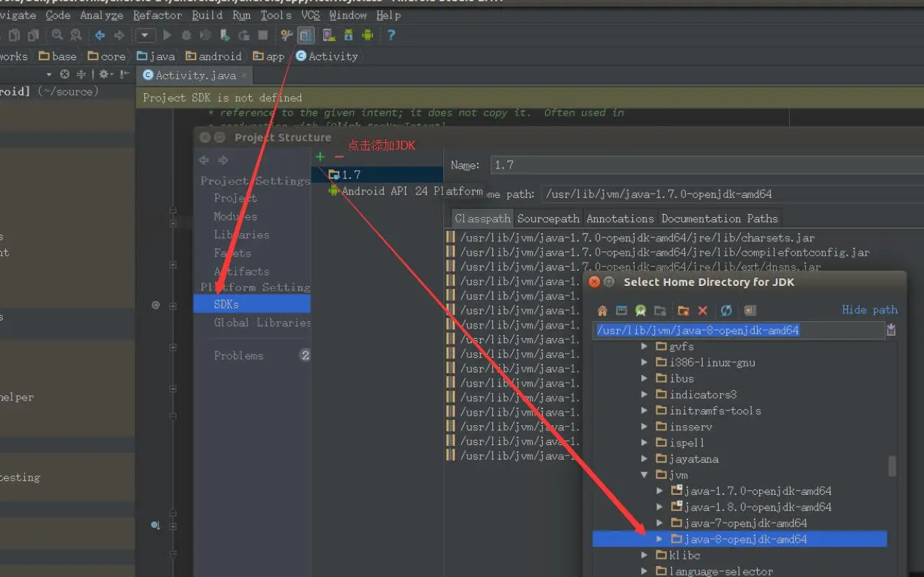The image size is (924, 577).
Task: Click the collapse-all icon in Project panel
Action: (x=81, y=74)
